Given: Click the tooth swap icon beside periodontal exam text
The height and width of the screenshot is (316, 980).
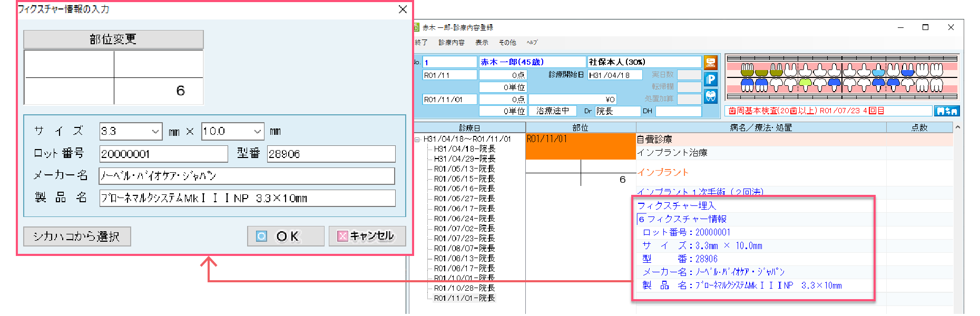Looking at the screenshot, I should tap(946, 111).
